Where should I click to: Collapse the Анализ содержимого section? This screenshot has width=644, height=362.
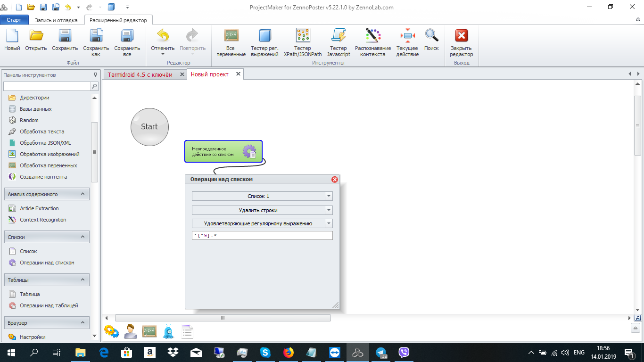83,194
